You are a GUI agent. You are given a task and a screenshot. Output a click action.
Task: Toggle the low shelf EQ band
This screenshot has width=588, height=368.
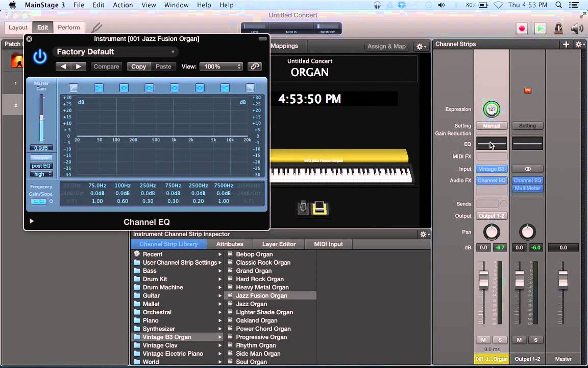click(99, 88)
